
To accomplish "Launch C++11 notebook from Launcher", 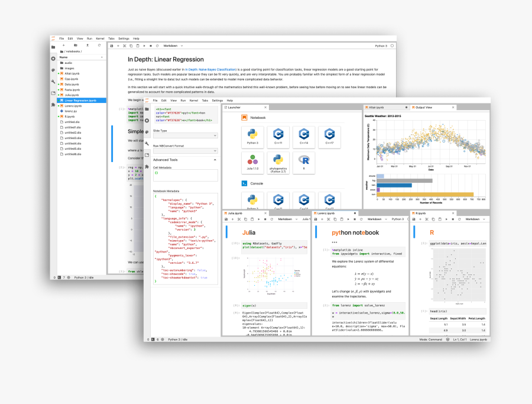I will [x=278, y=137].
